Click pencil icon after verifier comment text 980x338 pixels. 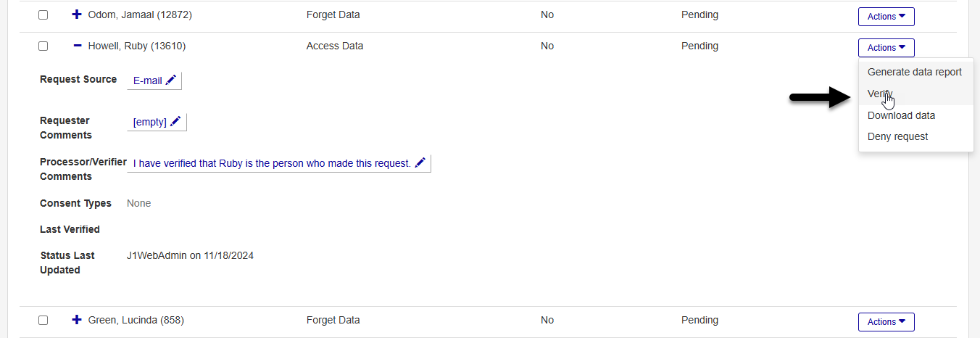(420, 163)
